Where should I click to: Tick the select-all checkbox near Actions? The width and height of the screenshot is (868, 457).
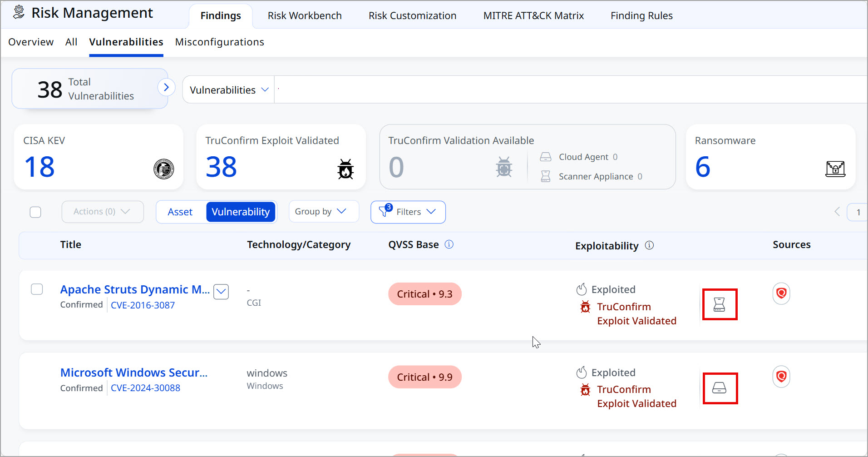[35, 212]
